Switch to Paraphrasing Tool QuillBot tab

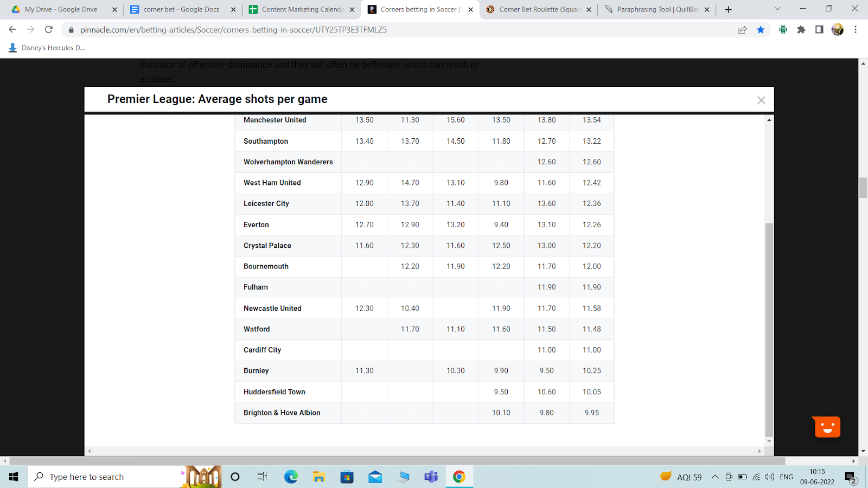656,9
